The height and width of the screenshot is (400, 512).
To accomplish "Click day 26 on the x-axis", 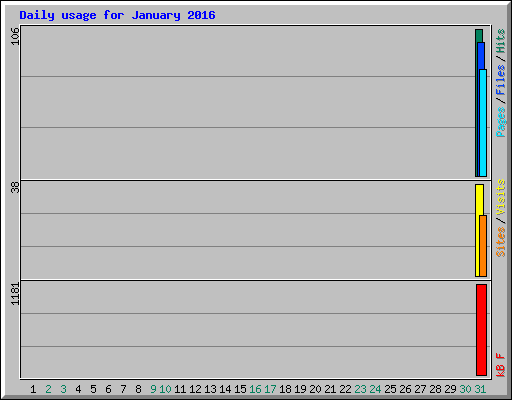I will pyautogui.click(x=405, y=389).
